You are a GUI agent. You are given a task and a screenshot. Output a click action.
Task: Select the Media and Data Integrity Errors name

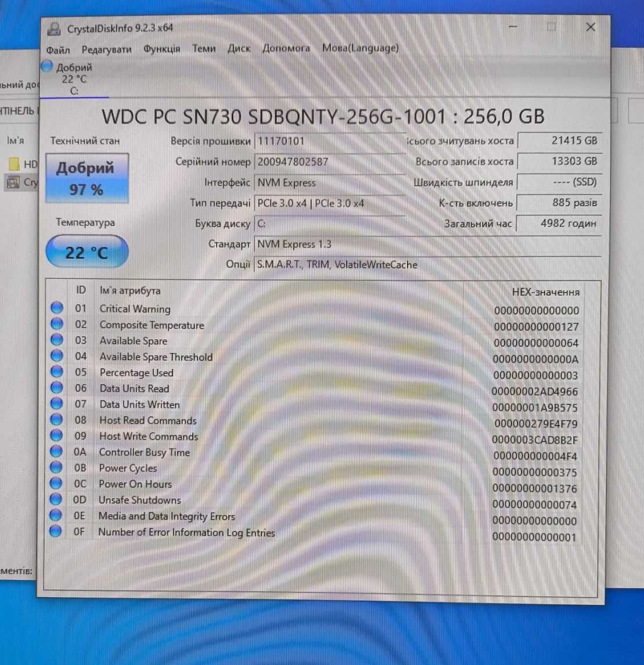pos(167,516)
